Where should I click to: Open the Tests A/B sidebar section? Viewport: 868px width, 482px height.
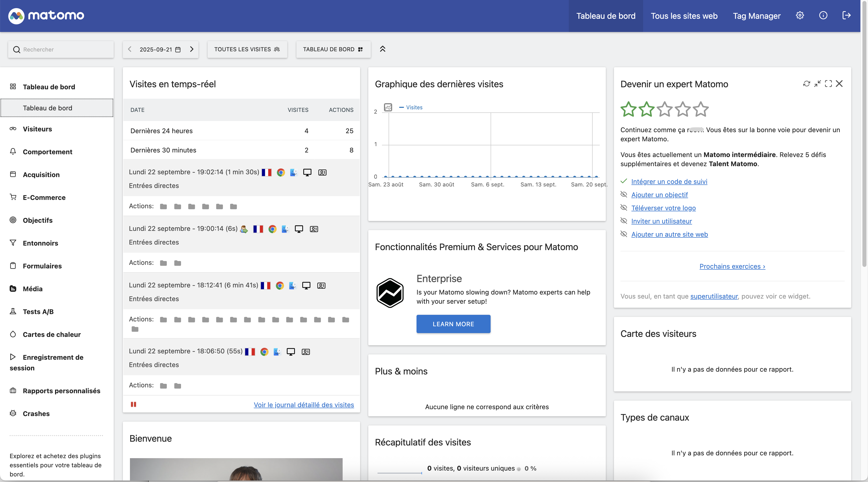(38, 312)
